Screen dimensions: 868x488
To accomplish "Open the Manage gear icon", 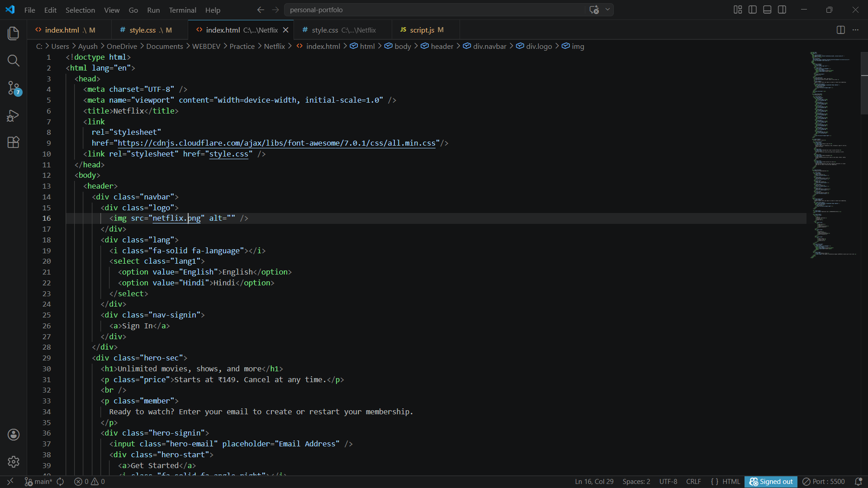I will (13, 462).
